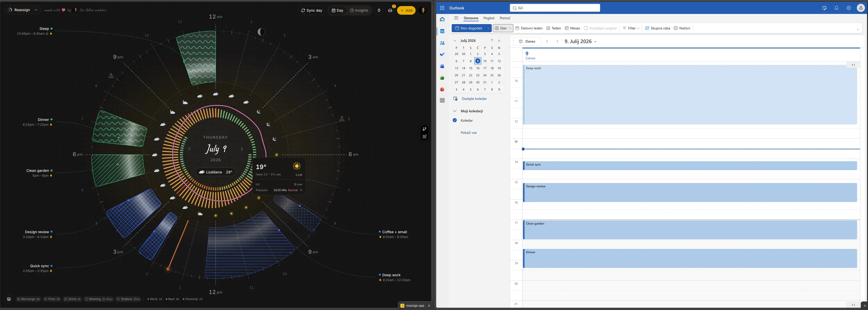Click Nov dogodek button
The width and height of the screenshot is (868, 310).
point(468,28)
